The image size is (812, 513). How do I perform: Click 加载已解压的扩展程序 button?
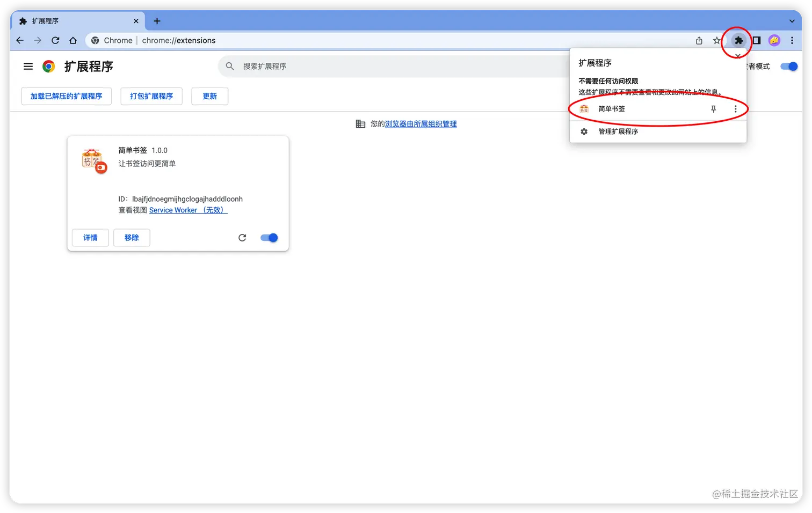click(66, 96)
